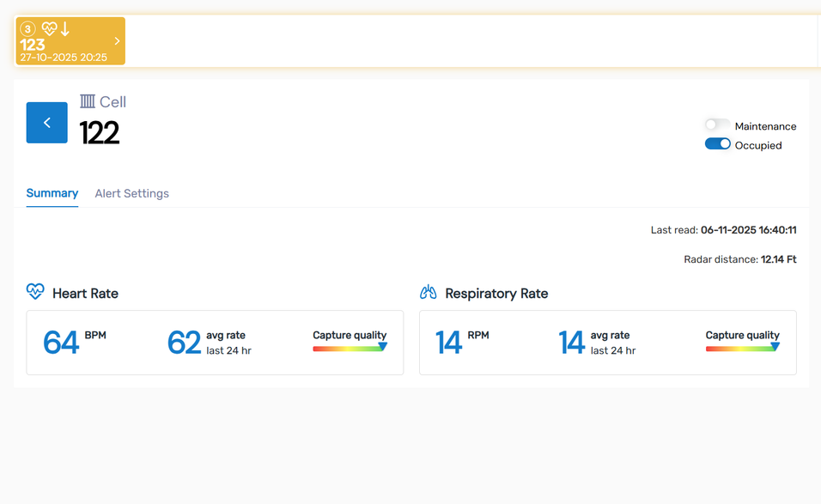
Task: Click the Respiratory Rate section title
Action: pyautogui.click(x=496, y=293)
